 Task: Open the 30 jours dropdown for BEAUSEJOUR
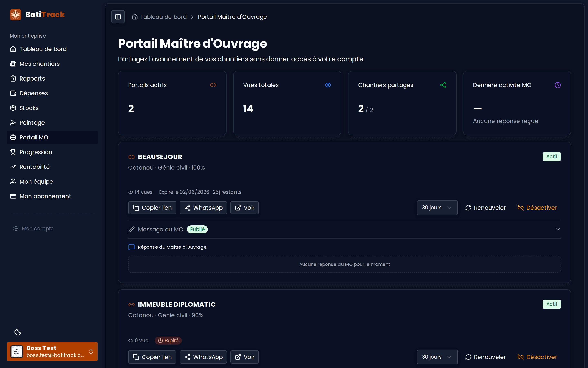pos(437,208)
